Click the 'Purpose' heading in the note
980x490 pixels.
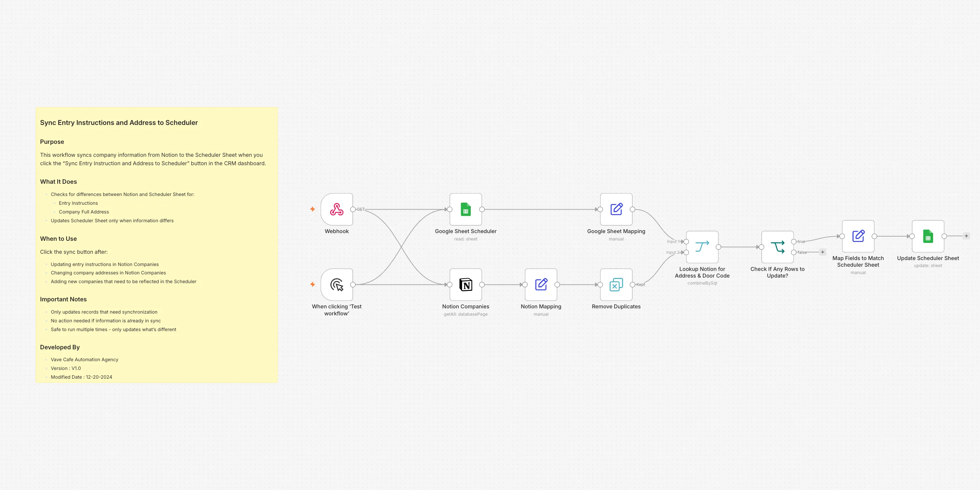point(52,142)
